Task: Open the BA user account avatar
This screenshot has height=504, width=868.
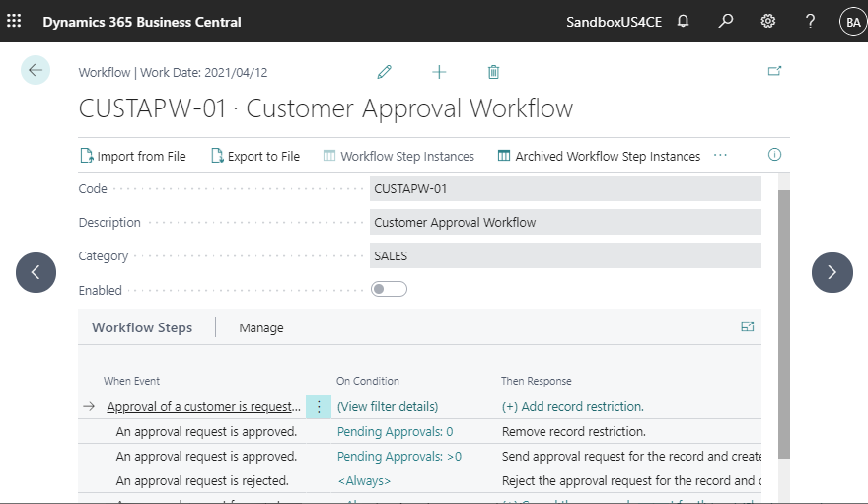Action: [853, 22]
